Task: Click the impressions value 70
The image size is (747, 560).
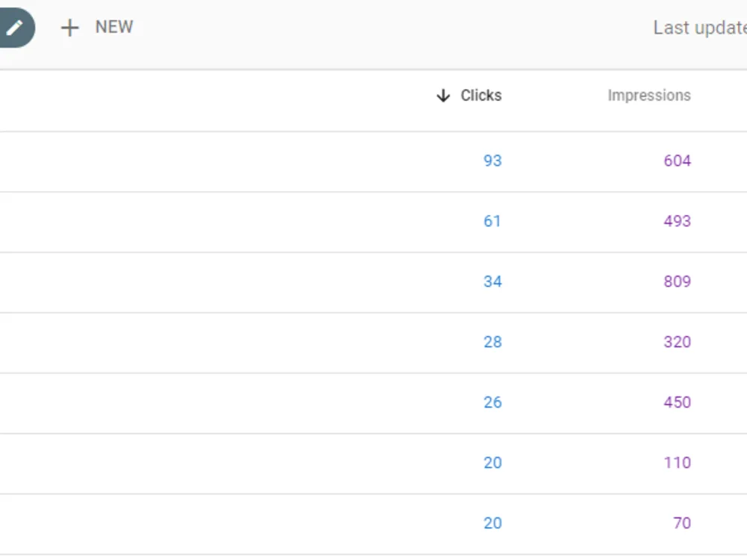Action: coord(682,524)
